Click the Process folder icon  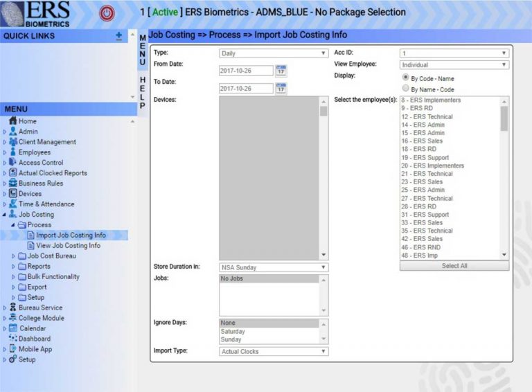(x=22, y=225)
